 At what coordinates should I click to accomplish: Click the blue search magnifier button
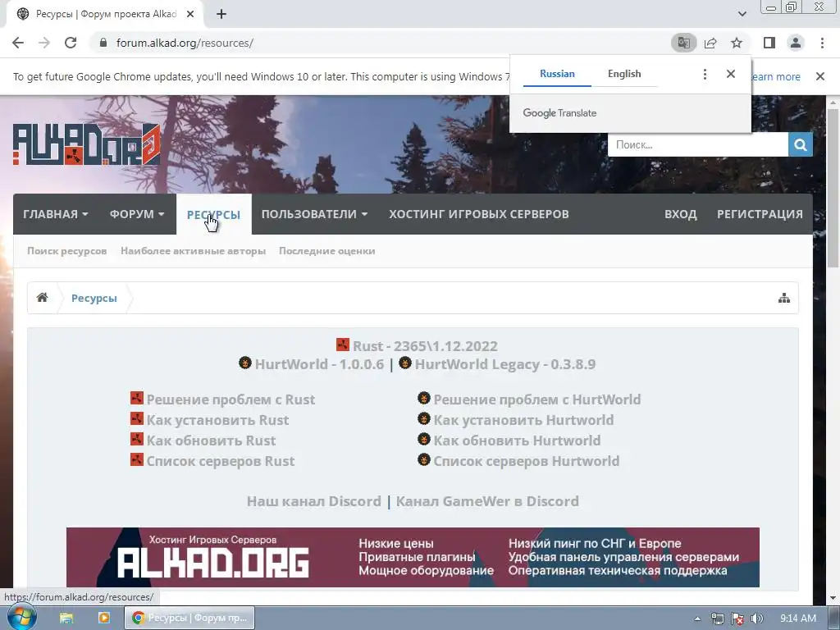coord(801,144)
